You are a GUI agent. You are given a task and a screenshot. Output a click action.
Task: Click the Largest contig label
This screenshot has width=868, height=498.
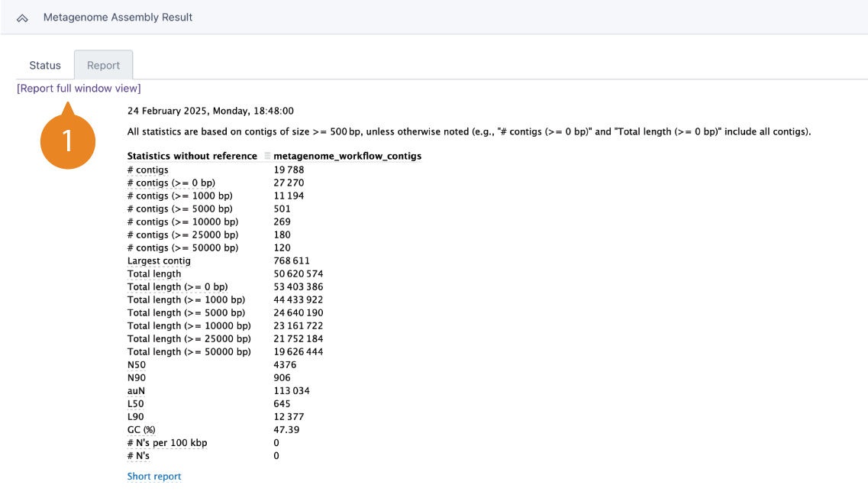pyautogui.click(x=159, y=261)
